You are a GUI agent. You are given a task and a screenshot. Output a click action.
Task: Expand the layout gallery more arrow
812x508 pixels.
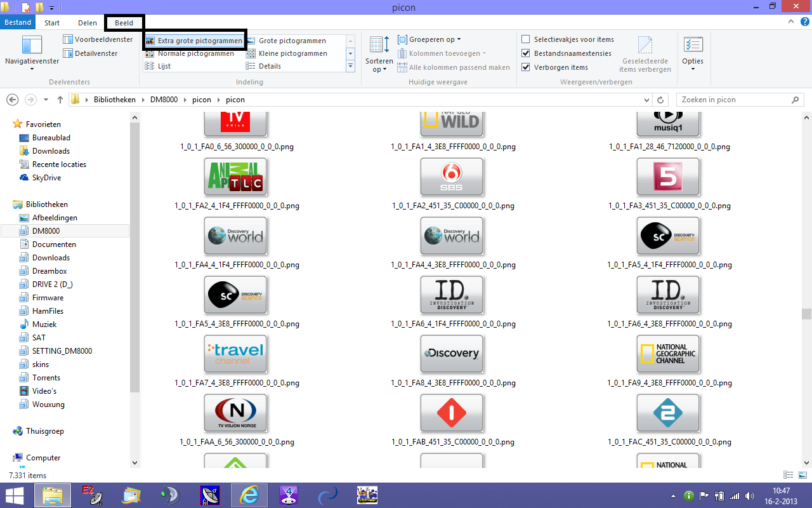point(350,66)
